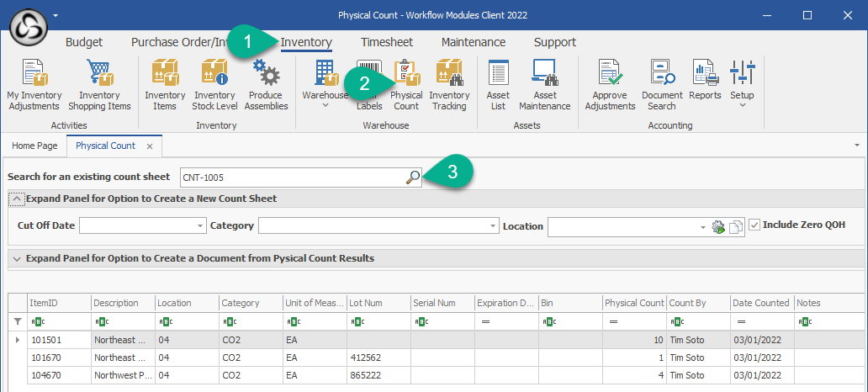Toggle Include Zero QOH checkbox
The width and height of the screenshot is (868, 392).
pyautogui.click(x=754, y=225)
